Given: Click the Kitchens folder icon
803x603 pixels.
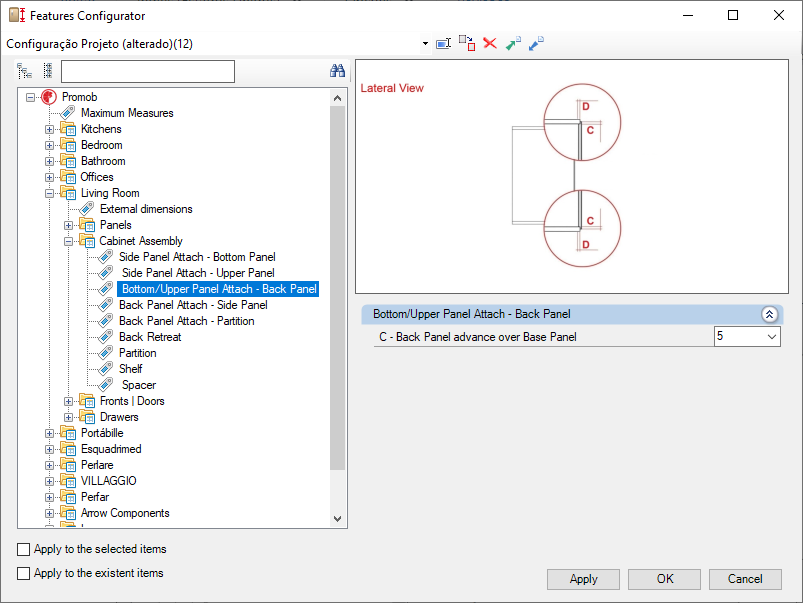Looking at the screenshot, I should (68, 129).
